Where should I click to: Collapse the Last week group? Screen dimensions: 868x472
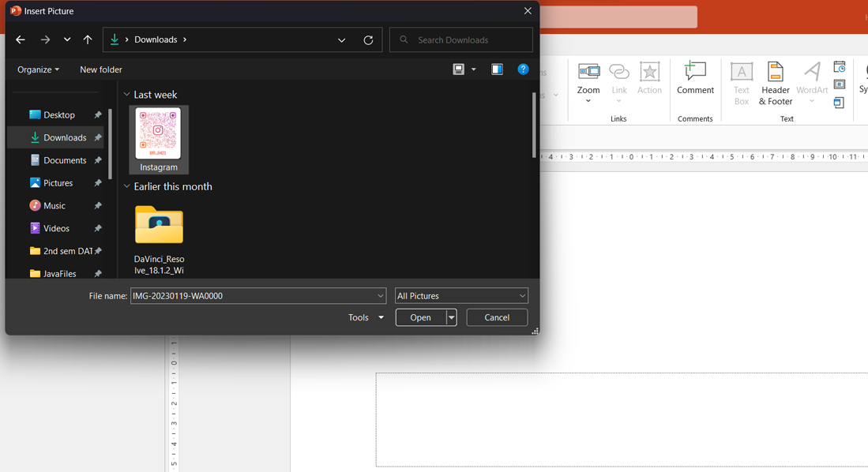click(x=127, y=95)
